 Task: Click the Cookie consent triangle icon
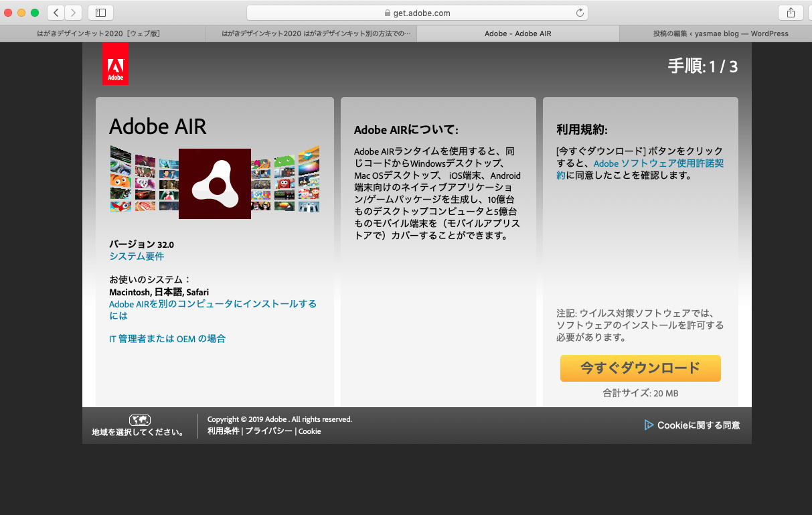pos(648,425)
